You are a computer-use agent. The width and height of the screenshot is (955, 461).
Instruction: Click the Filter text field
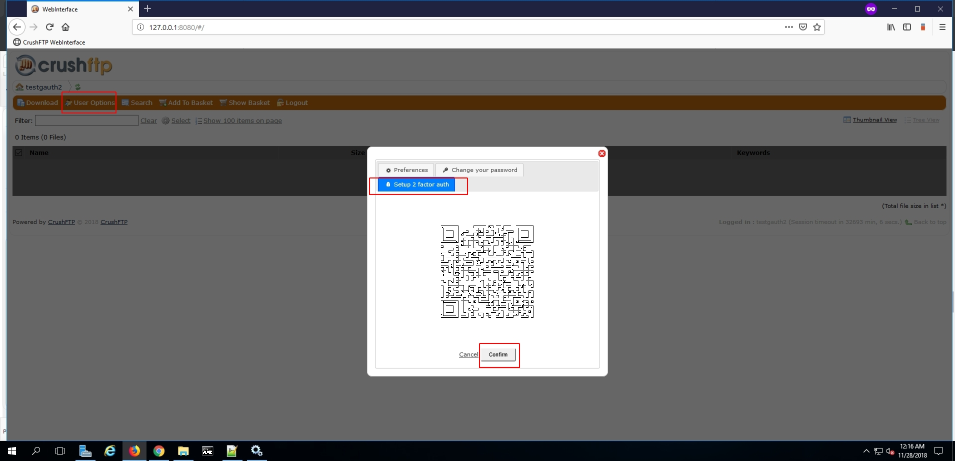86,121
